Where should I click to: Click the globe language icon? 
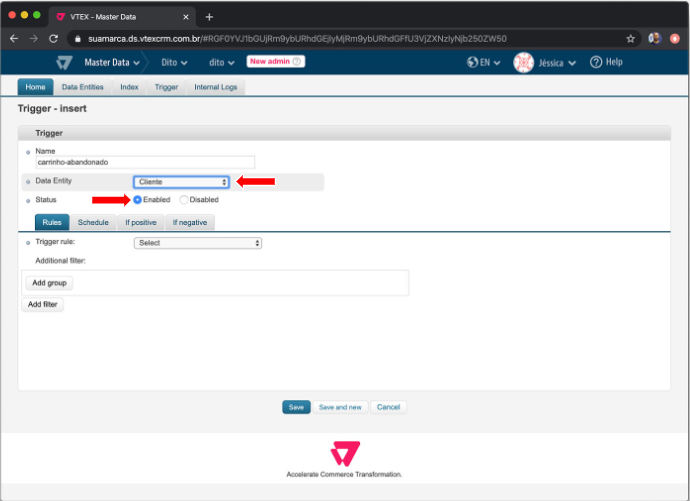[x=472, y=62]
